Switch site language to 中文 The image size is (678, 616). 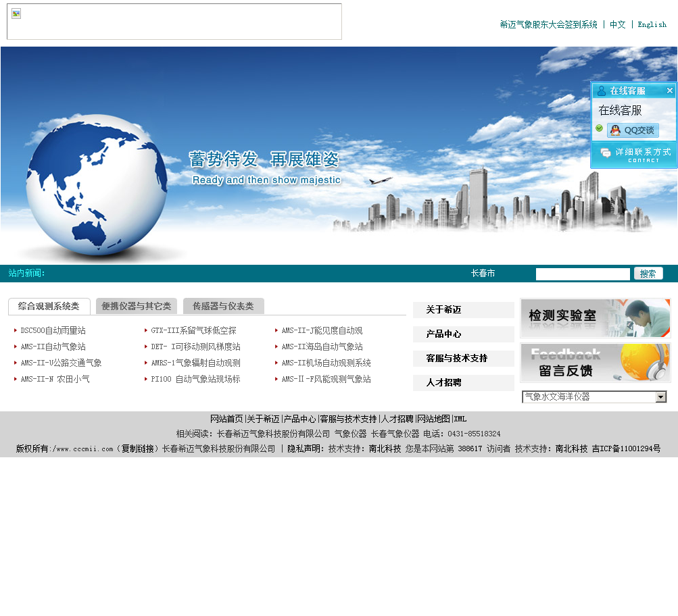(x=617, y=24)
